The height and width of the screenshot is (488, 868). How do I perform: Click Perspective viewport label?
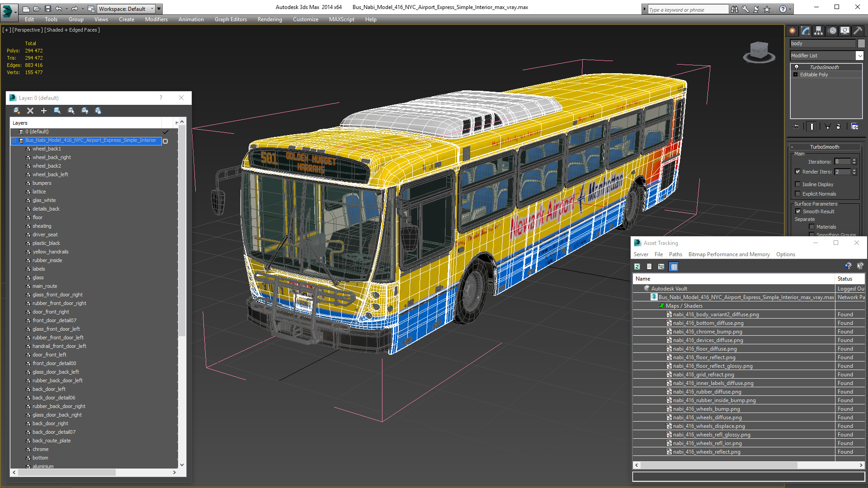tap(28, 30)
